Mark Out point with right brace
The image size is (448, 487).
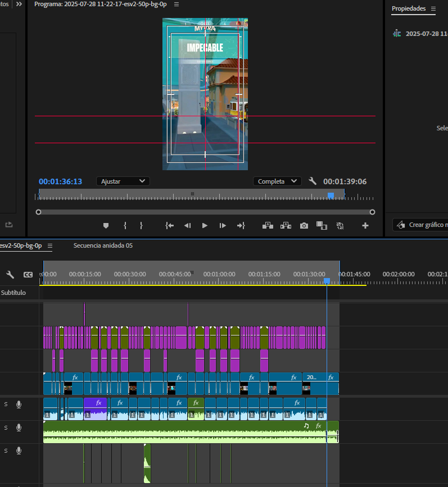(x=142, y=226)
